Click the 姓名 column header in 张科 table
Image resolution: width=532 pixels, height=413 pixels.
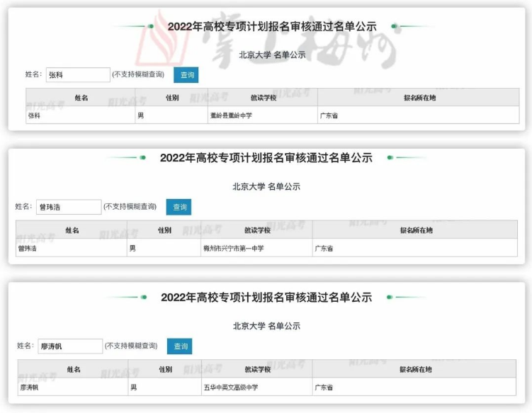(x=81, y=98)
